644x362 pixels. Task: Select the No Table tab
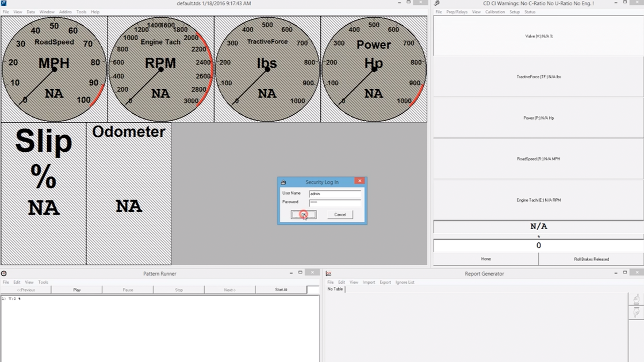point(335,289)
